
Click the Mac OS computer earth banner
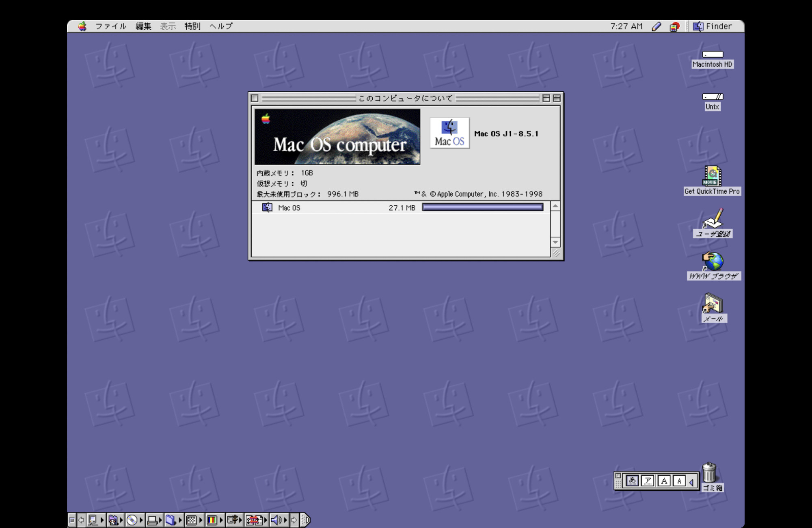(x=337, y=137)
